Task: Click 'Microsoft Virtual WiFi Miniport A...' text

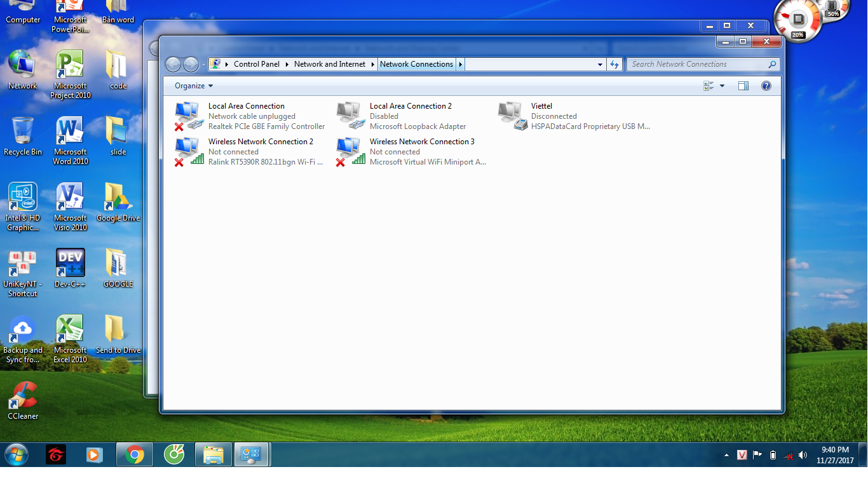Action: [428, 162]
